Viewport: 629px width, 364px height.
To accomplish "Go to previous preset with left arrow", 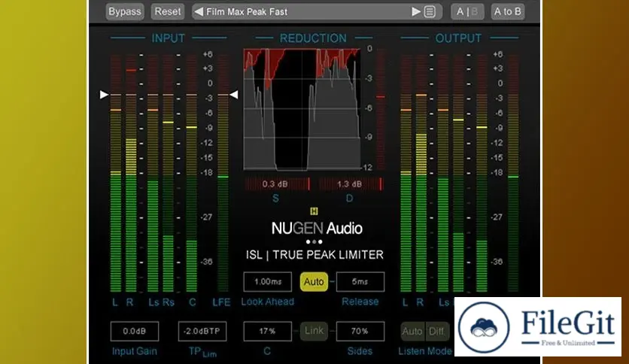I will click(x=198, y=12).
